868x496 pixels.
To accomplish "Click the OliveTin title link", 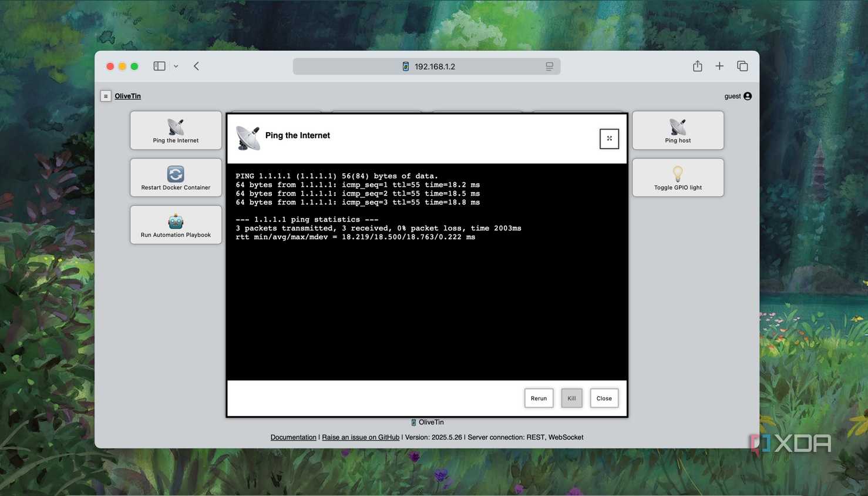I will tap(127, 96).
